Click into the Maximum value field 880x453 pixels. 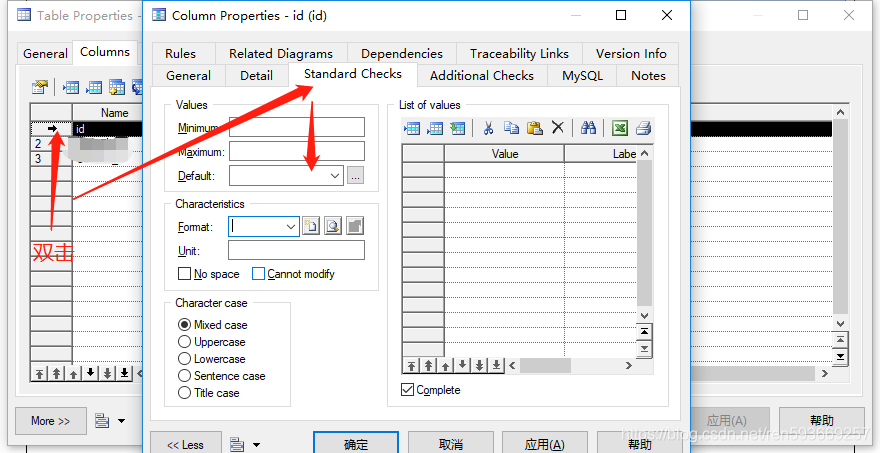click(297, 152)
